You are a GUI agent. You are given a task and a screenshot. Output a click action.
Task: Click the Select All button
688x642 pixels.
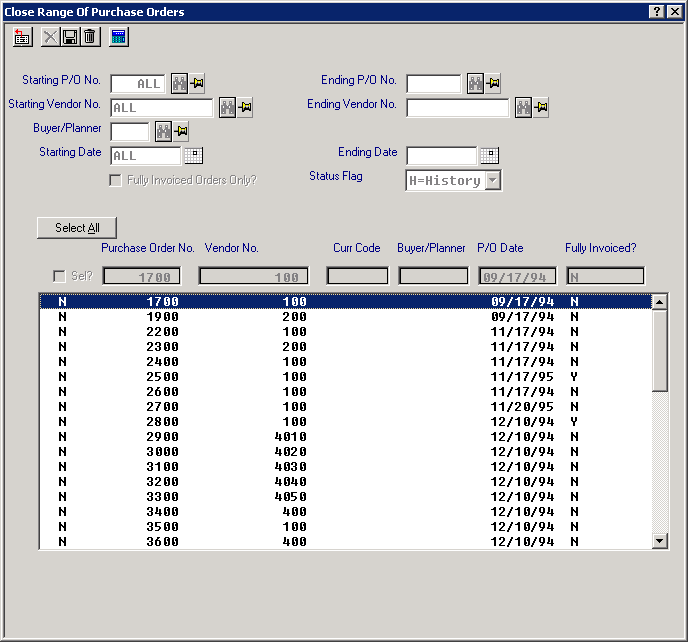point(77,228)
